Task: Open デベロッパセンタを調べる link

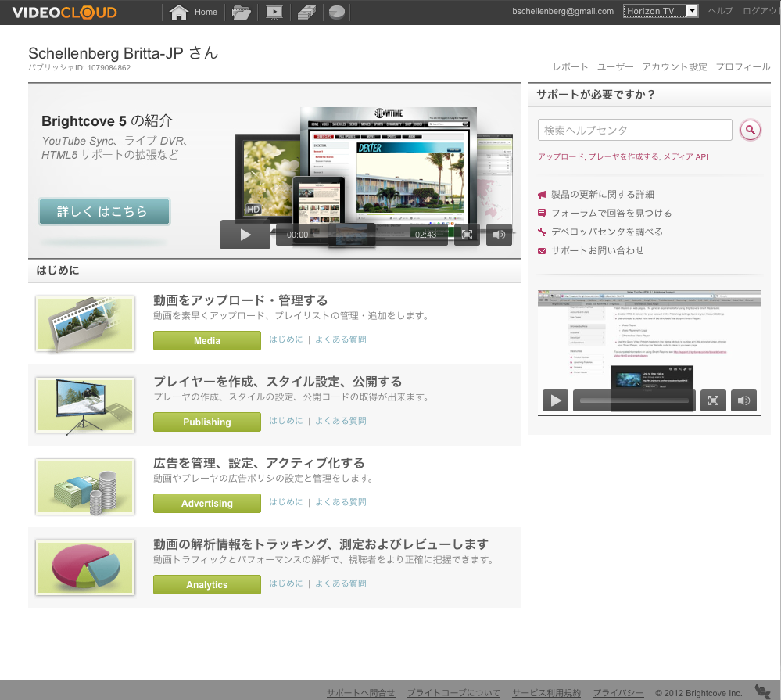Action: point(607,232)
